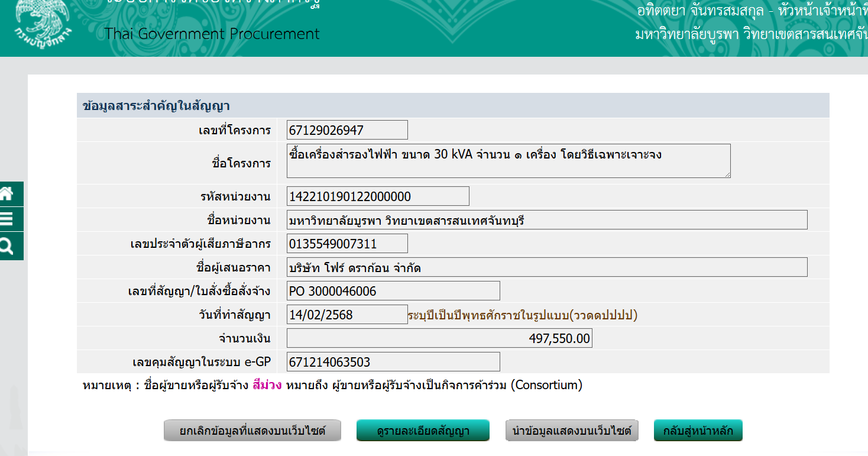The height and width of the screenshot is (456, 868).
Task: Open the hamburger menu icon in sidebar
Action: click(x=7, y=219)
